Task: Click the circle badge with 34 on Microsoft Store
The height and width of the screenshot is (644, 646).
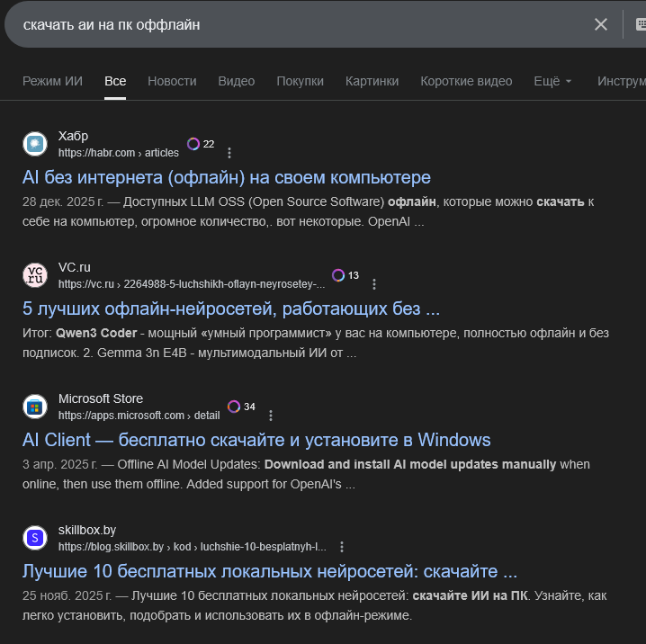Action: [234, 407]
